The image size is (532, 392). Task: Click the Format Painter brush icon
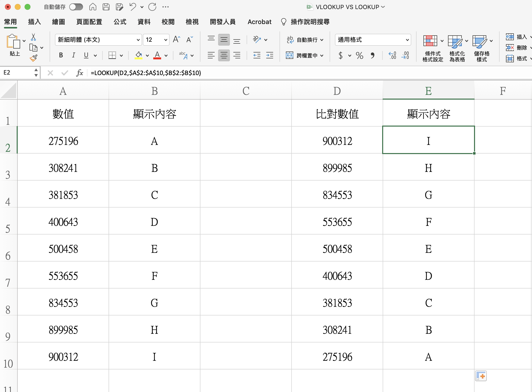34,58
